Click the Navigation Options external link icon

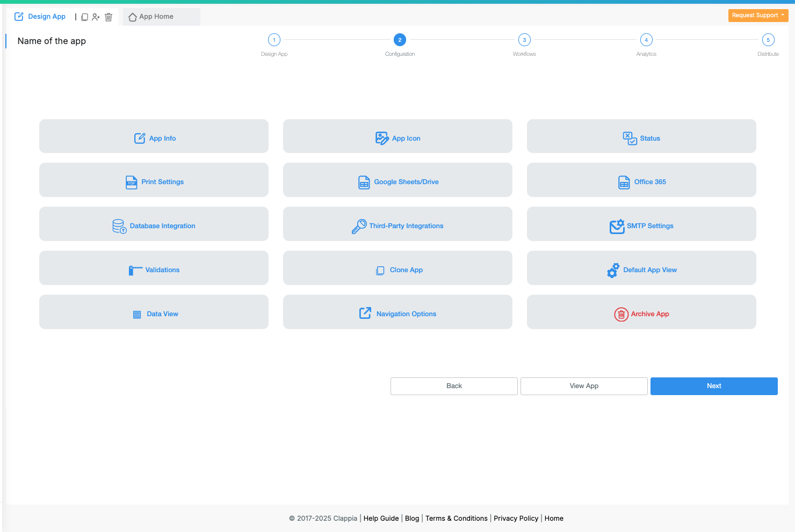365,313
